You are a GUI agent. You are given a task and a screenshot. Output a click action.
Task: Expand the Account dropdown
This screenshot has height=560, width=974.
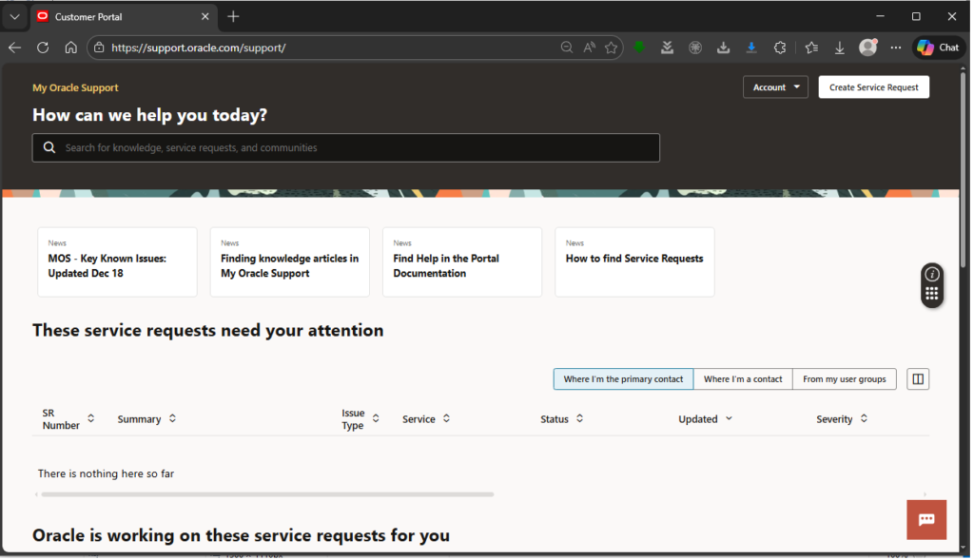(774, 87)
